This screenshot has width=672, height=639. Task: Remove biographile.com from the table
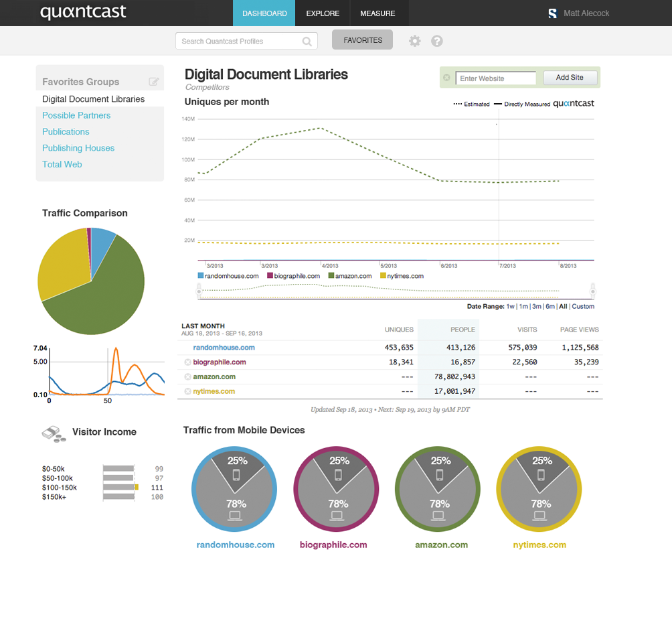187,362
